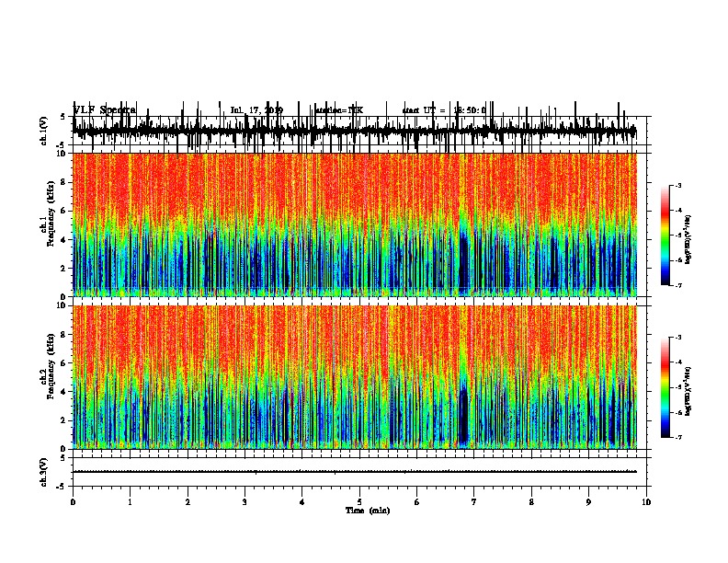Click the time axis tick label '10'
The width and height of the screenshot is (728, 563).
(646, 501)
